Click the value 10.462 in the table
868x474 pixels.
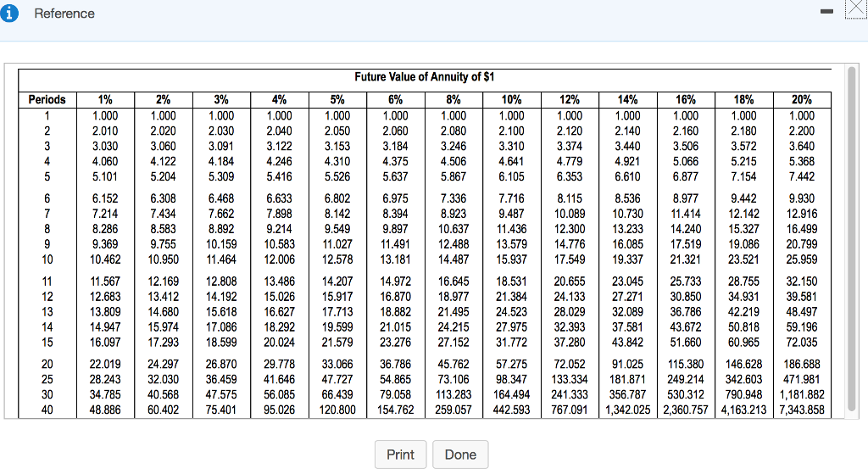105,259
